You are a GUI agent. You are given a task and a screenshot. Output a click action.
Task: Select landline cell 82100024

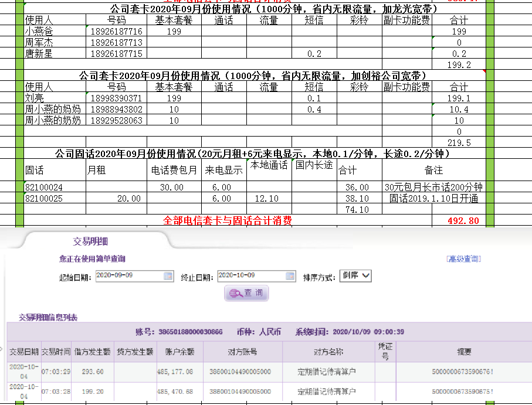click(55, 188)
